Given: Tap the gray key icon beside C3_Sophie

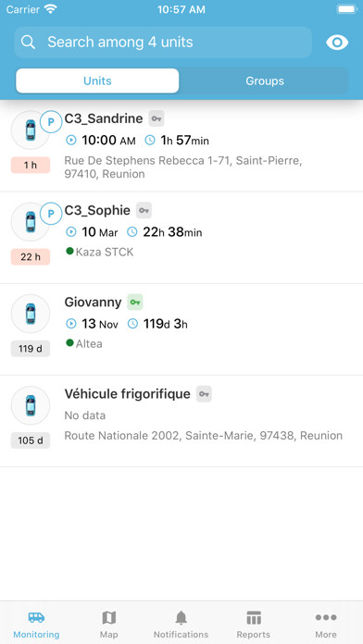Looking at the screenshot, I should coord(144,211).
